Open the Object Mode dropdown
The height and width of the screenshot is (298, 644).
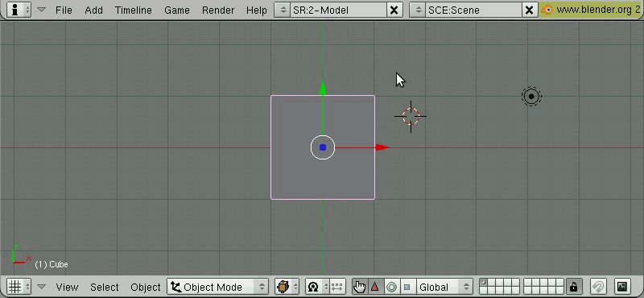point(217,287)
